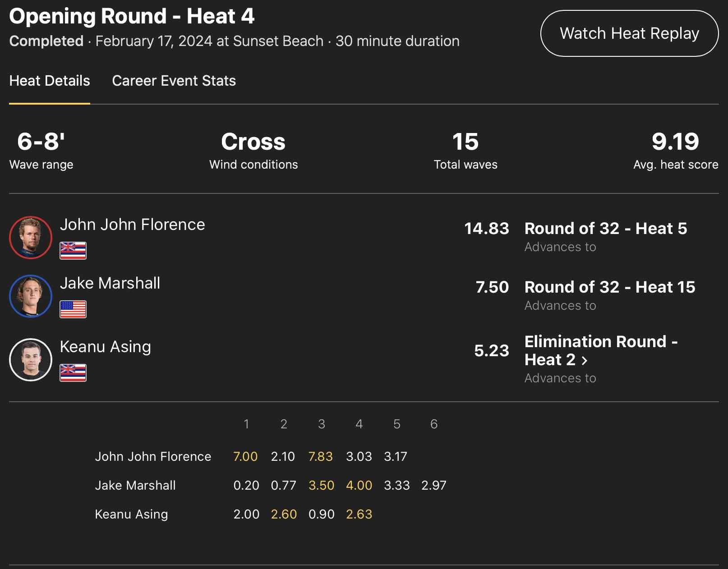
Task: Click John John Florence's 14.83 heat total
Action: pyautogui.click(x=486, y=229)
